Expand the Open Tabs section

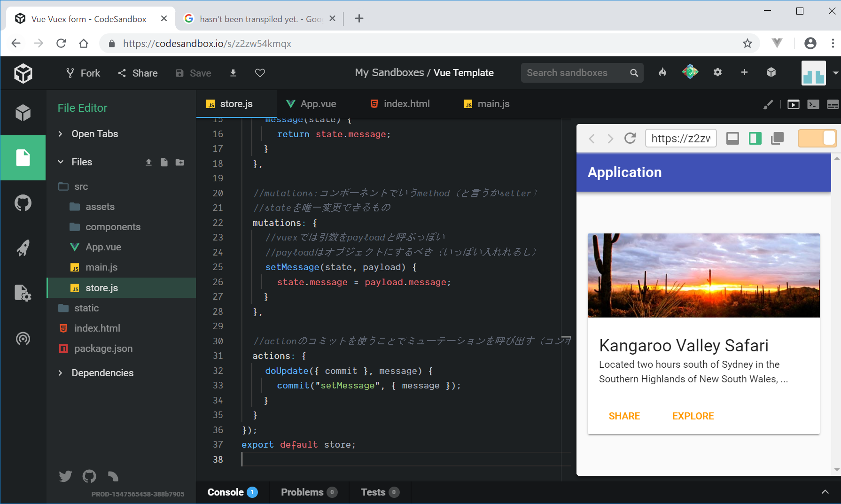point(94,134)
